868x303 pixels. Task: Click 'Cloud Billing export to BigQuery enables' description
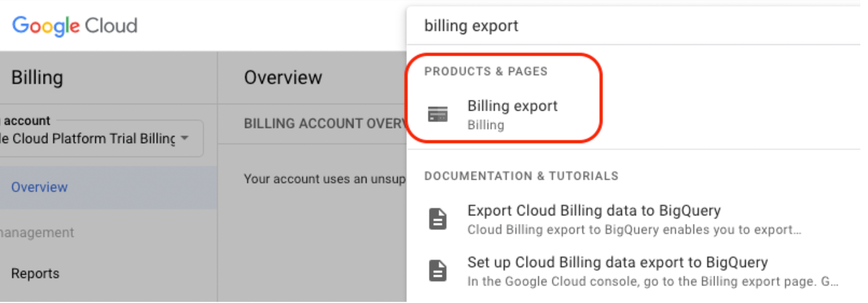tap(634, 230)
